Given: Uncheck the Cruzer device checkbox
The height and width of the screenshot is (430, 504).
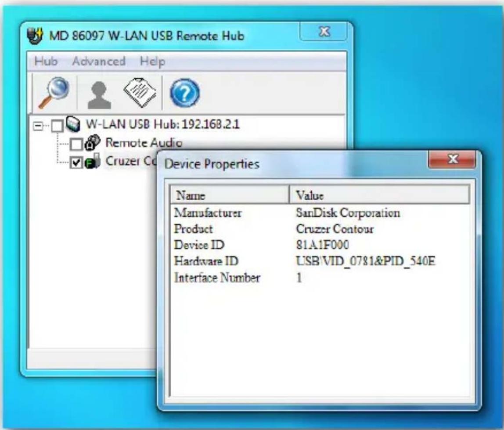Looking at the screenshot, I should (x=76, y=163).
